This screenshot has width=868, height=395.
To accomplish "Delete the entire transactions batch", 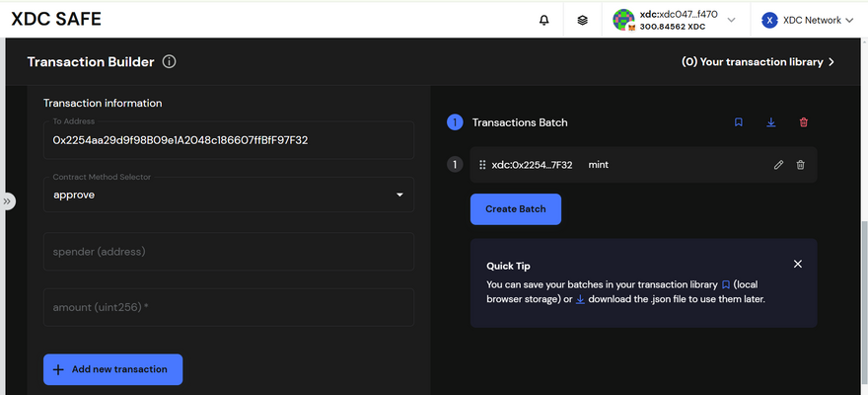I will (x=804, y=122).
